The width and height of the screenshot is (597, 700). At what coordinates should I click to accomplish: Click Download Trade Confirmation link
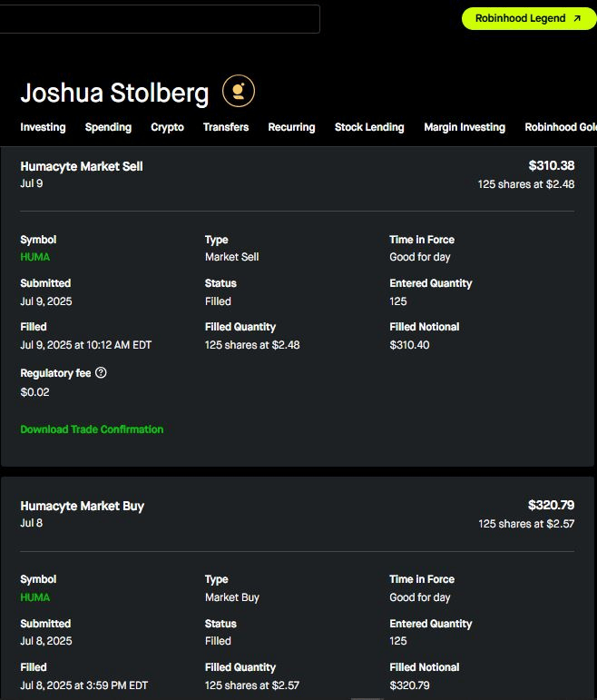[92, 429]
